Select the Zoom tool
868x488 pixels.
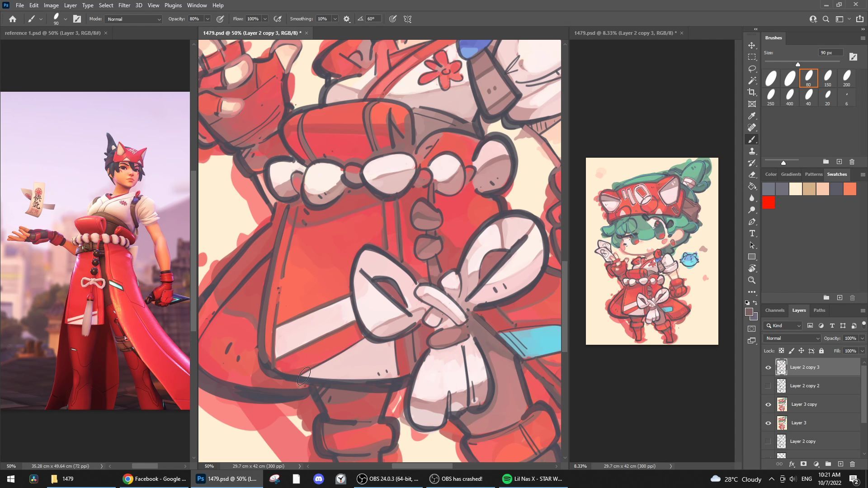[752, 280]
